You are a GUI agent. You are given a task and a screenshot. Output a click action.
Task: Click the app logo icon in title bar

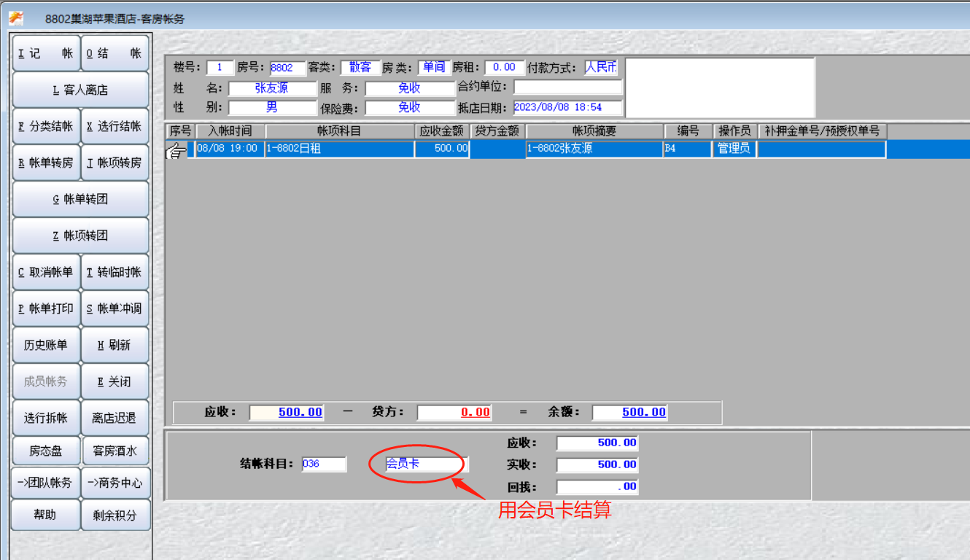click(15, 18)
